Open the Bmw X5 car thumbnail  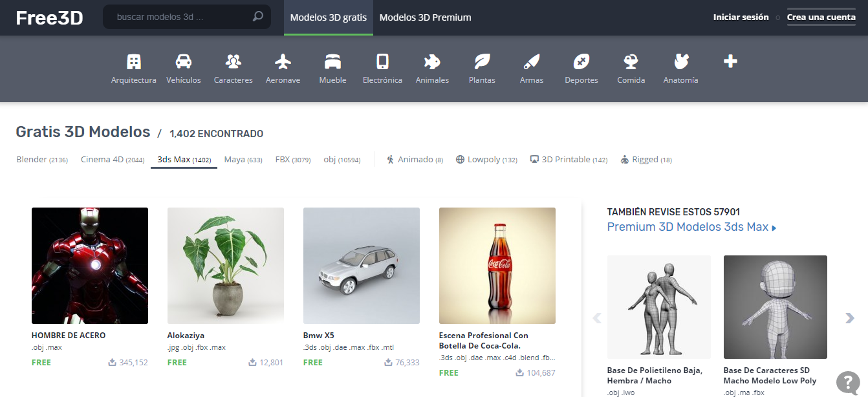coord(362,266)
